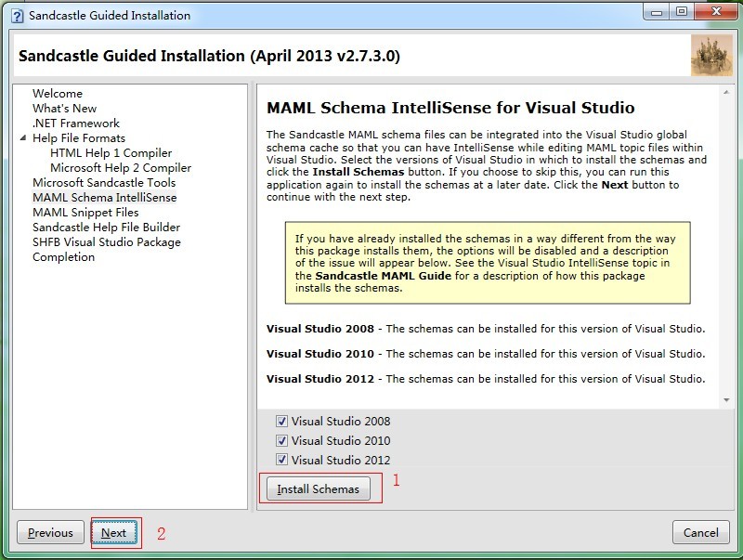Click the 'Visual Studio 2010' status line
Image resolution: width=743 pixels, height=560 pixels.
[x=486, y=354]
